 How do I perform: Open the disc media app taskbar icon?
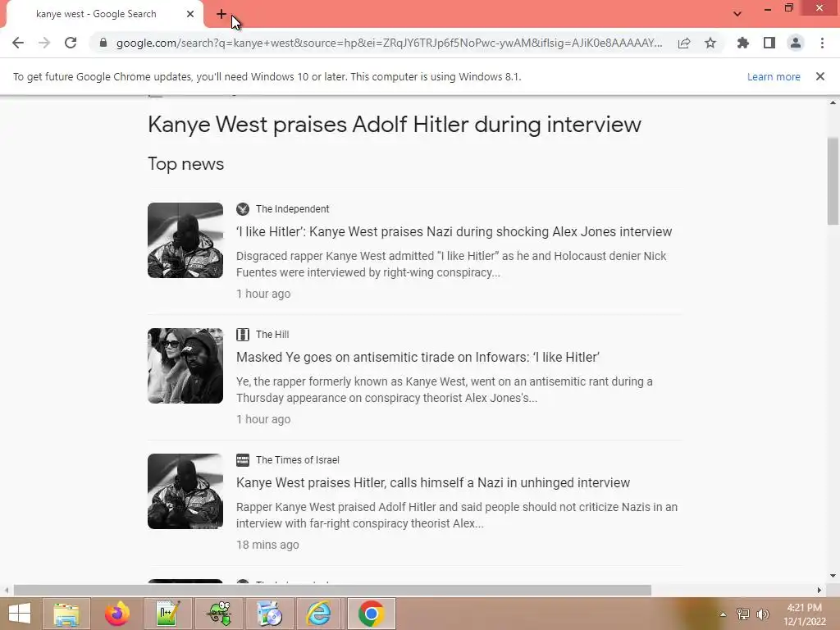pos(269,614)
